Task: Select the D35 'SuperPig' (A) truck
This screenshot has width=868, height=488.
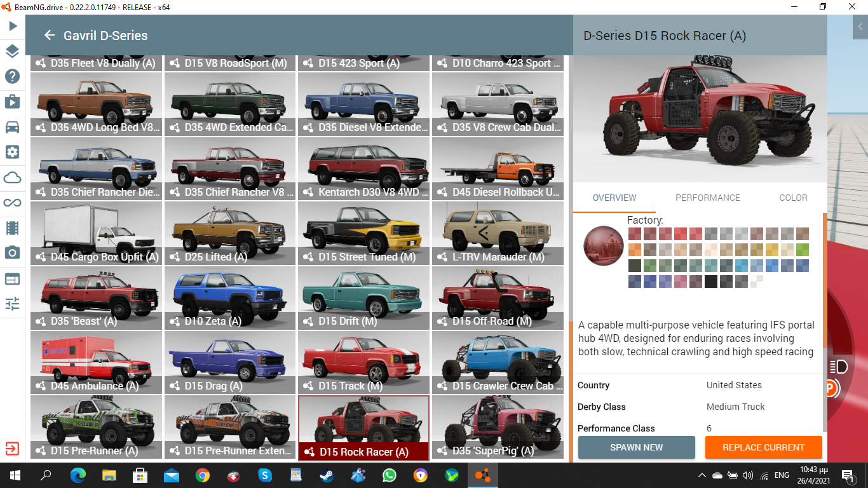Action: tap(498, 427)
